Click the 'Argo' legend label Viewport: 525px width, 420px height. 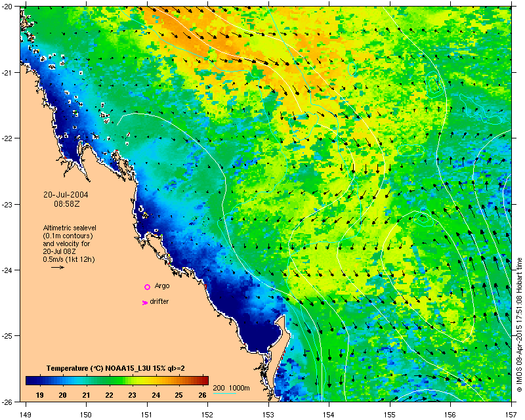[162, 286]
